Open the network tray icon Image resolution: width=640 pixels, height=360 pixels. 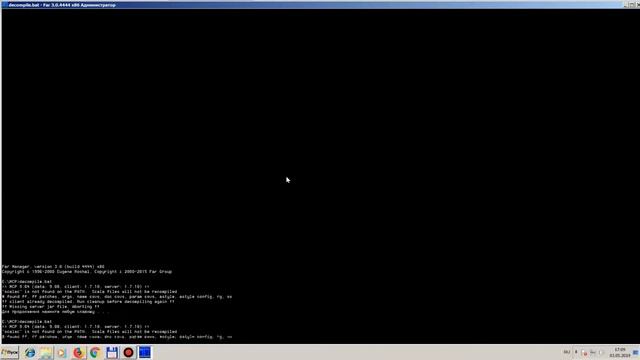[593, 353]
